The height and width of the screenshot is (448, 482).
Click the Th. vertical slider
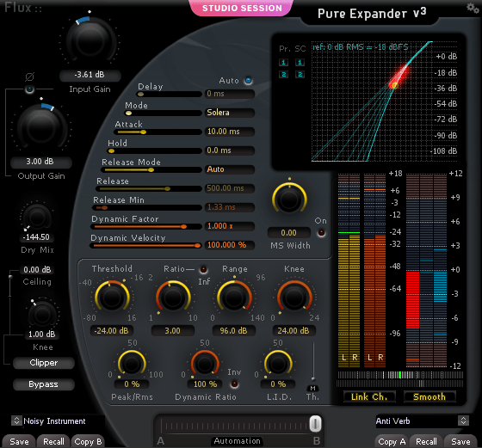[313, 362]
